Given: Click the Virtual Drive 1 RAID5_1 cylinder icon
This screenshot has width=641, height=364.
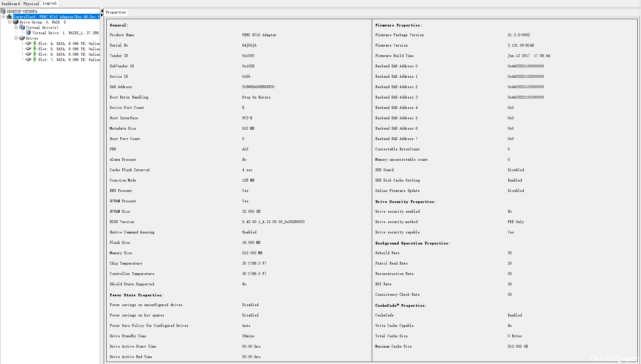Looking at the screenshot, I should pyautogui.click(x=28, y=33).
